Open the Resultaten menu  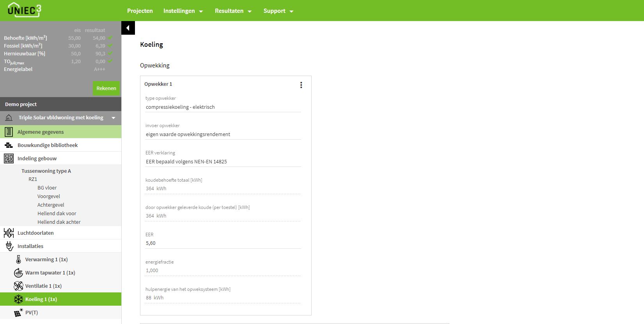pyautogui.click(x=233, y=11)
